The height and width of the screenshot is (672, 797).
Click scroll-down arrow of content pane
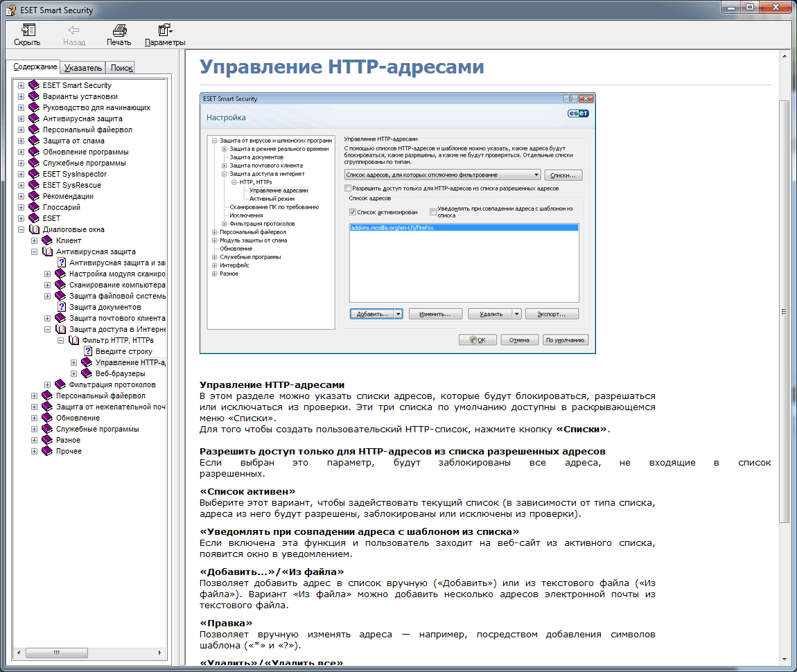pos(785,660)
